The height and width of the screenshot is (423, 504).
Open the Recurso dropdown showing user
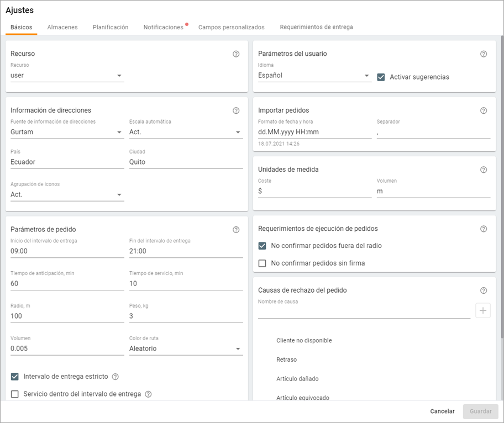pos(67,76)
